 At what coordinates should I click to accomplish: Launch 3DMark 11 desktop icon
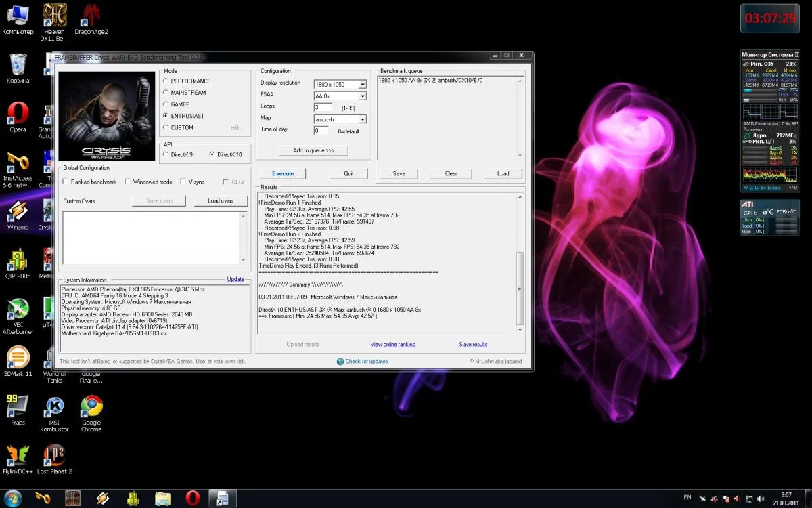18,358
